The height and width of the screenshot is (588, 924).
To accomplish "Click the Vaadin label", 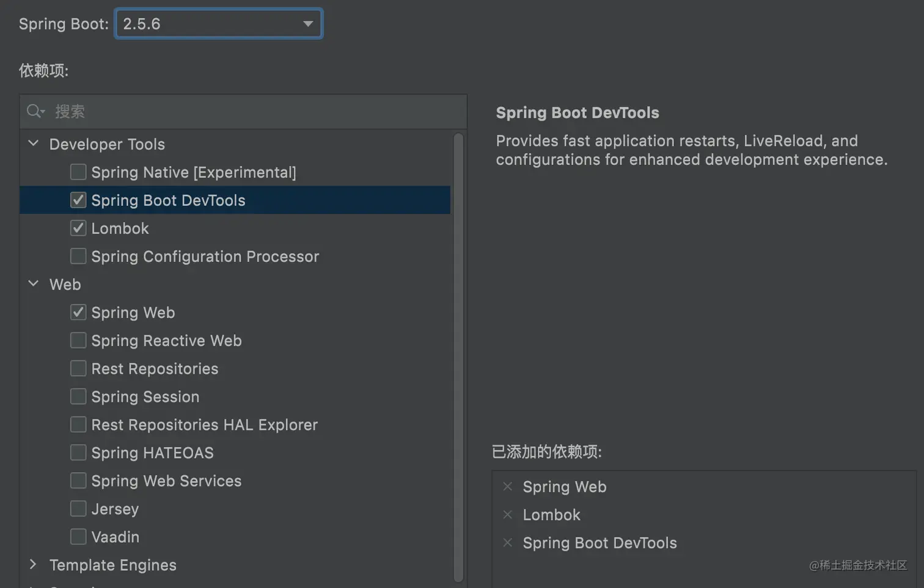I will pyautogui.click(x=115, y=537).
